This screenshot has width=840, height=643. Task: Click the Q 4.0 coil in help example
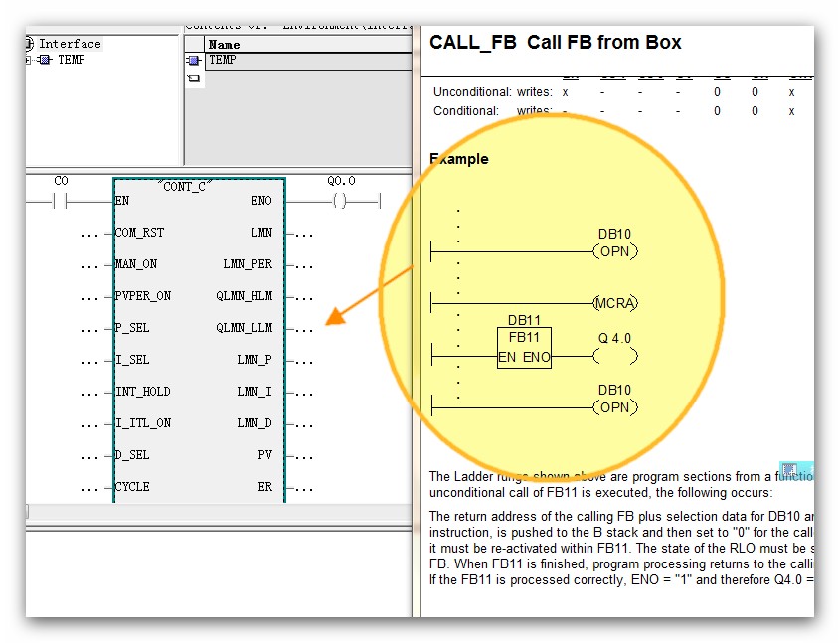(614, 356)
